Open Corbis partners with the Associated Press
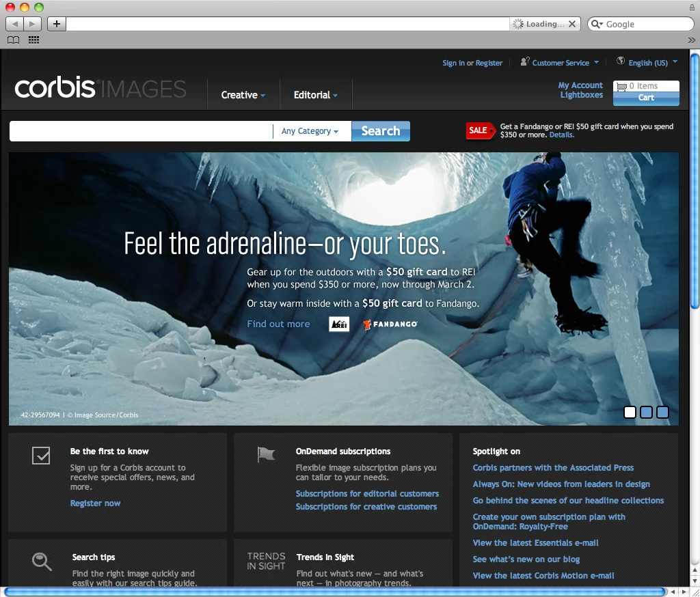 (553, 468)
